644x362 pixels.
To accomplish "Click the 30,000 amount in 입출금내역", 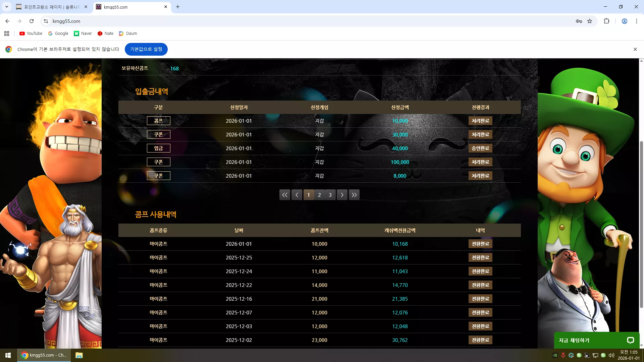I will pyautogui.click(x=400, y=135).
